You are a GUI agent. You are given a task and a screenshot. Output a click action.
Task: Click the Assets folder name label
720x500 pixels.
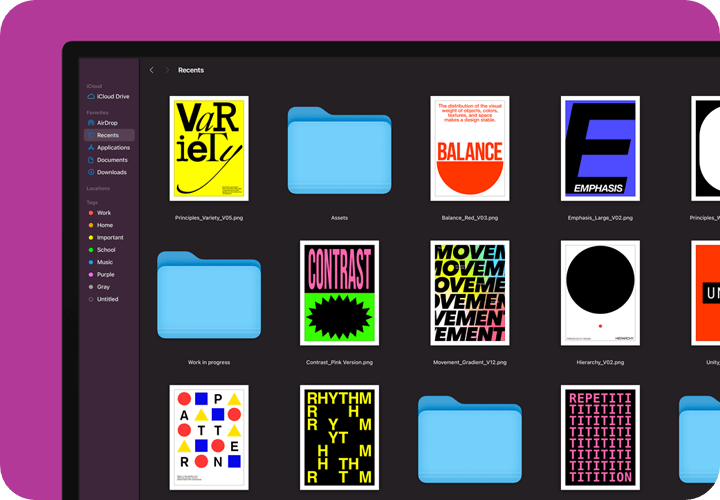point(339,218)
